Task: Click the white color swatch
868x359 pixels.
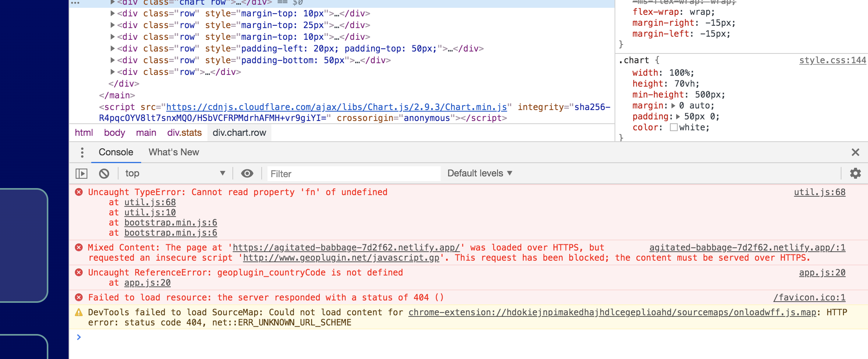Action: [x=673, y=128]
